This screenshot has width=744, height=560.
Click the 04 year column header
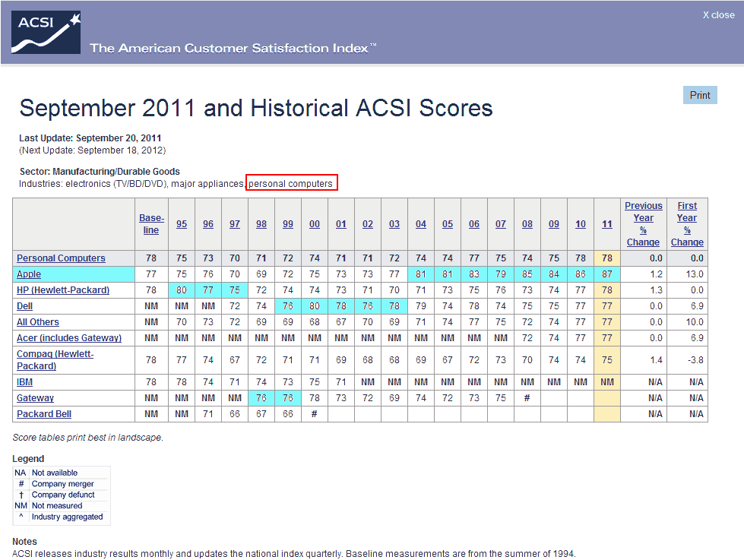[x=420, y=224]
